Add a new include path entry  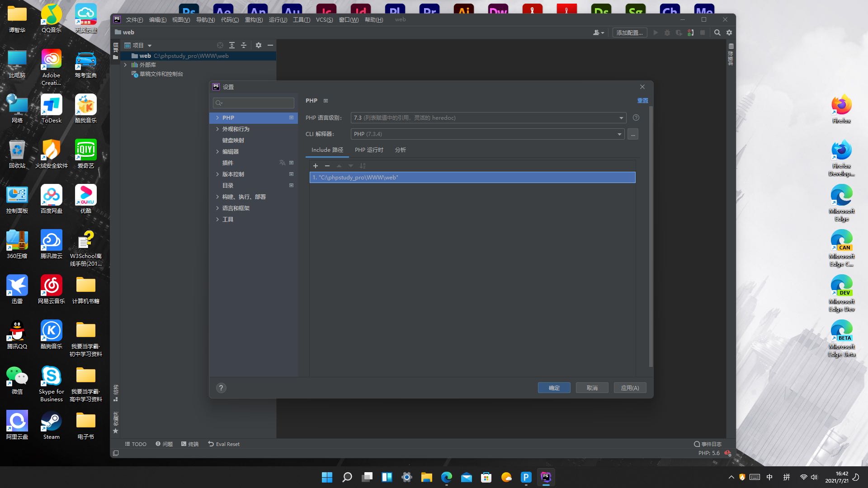pyautogui.click(x=316, y=166)
